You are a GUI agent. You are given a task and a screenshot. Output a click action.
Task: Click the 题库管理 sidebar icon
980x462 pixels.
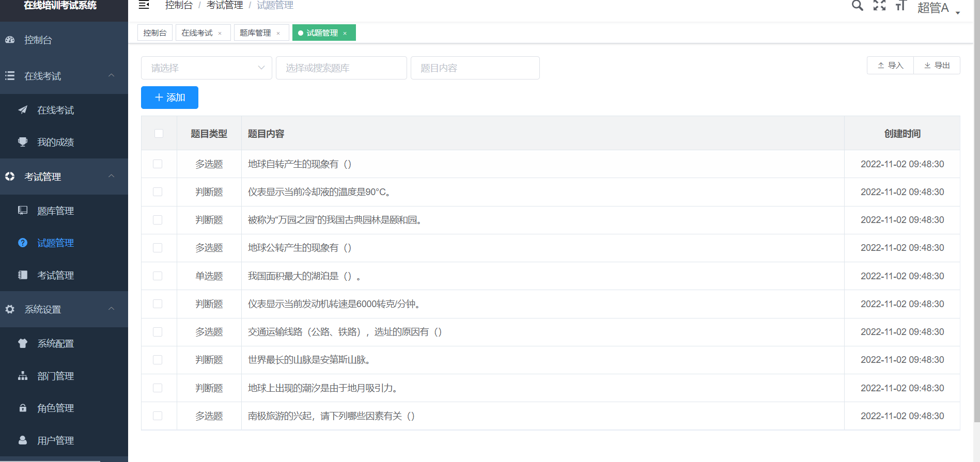point(23,211)
